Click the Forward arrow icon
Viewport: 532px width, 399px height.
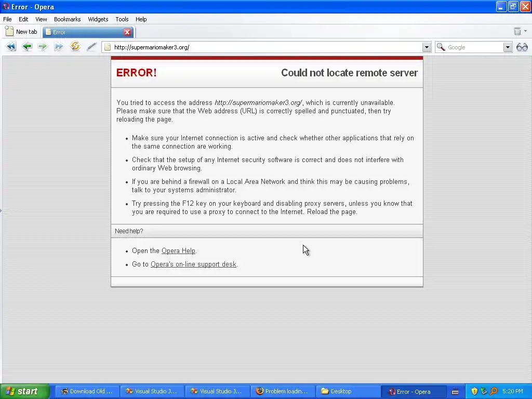43,46
